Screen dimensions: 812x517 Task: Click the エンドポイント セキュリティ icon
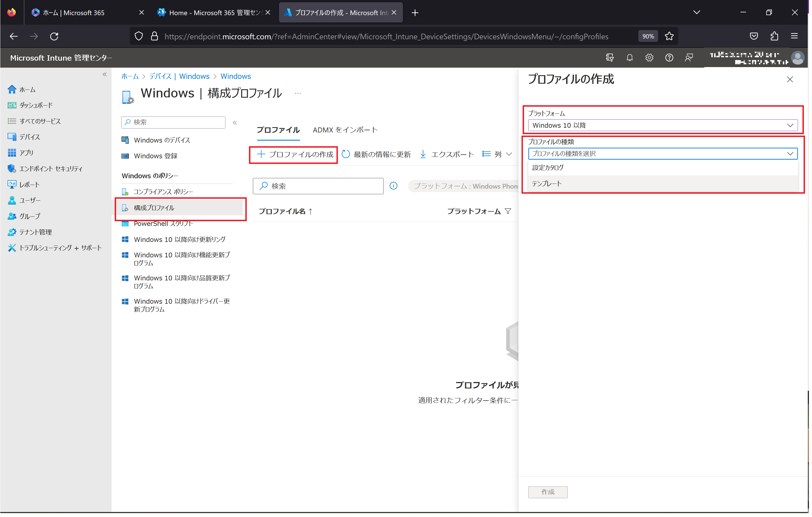tap(12, 169)
